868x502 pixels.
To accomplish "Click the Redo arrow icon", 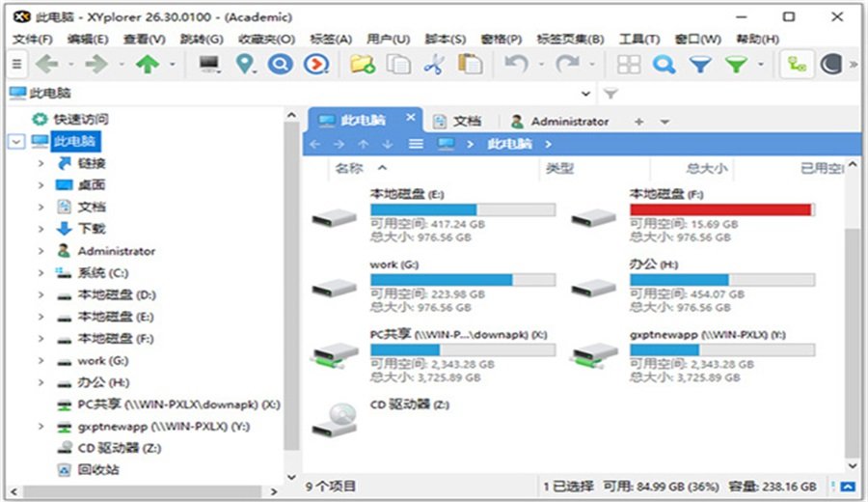I will tap(568, 65).
